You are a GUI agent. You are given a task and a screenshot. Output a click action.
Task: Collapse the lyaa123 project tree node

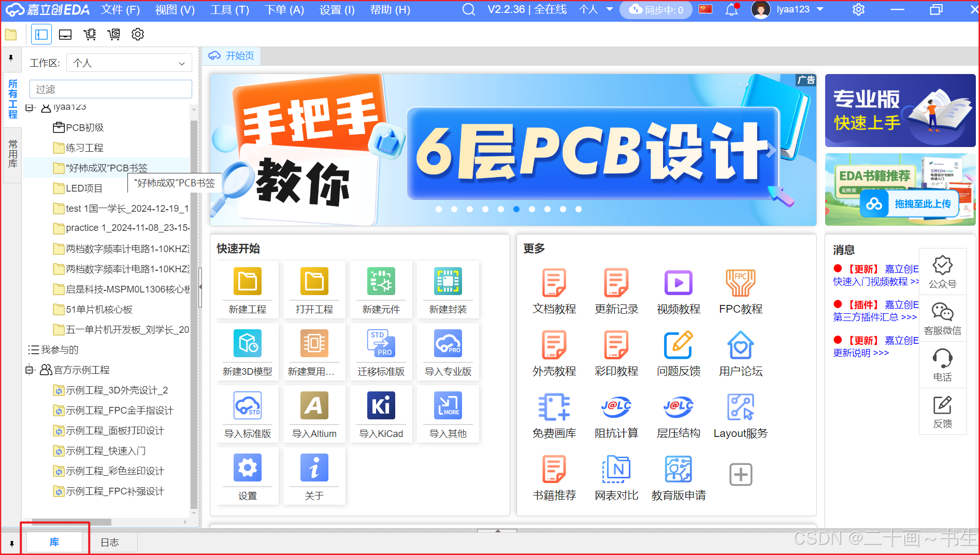point(29,108)
